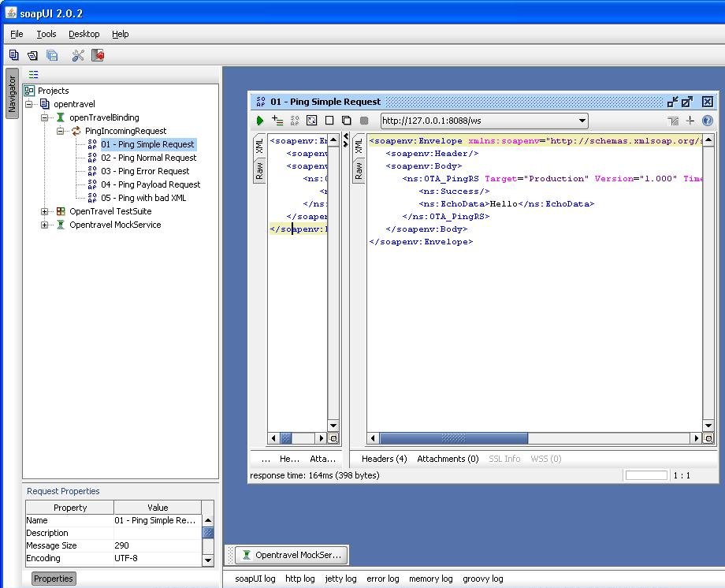Submit request with the green play icon

tap(260, 121)
